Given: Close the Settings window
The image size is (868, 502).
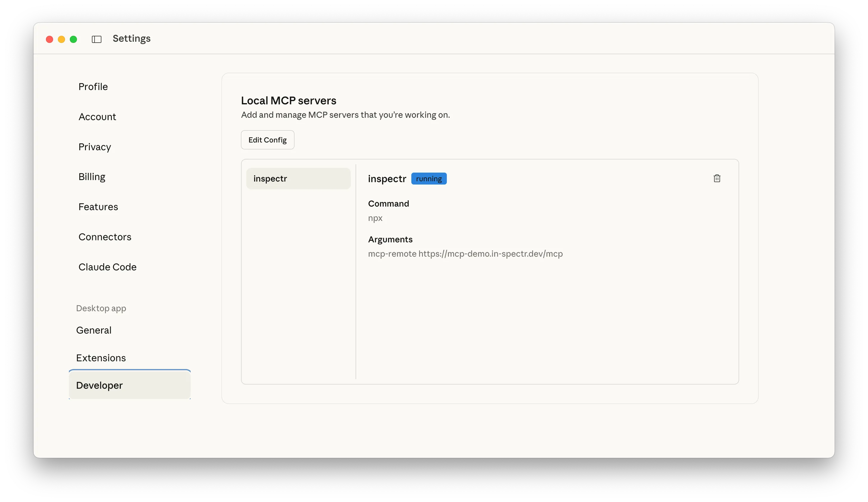Looking at the screenshot, I should point(49,39).
